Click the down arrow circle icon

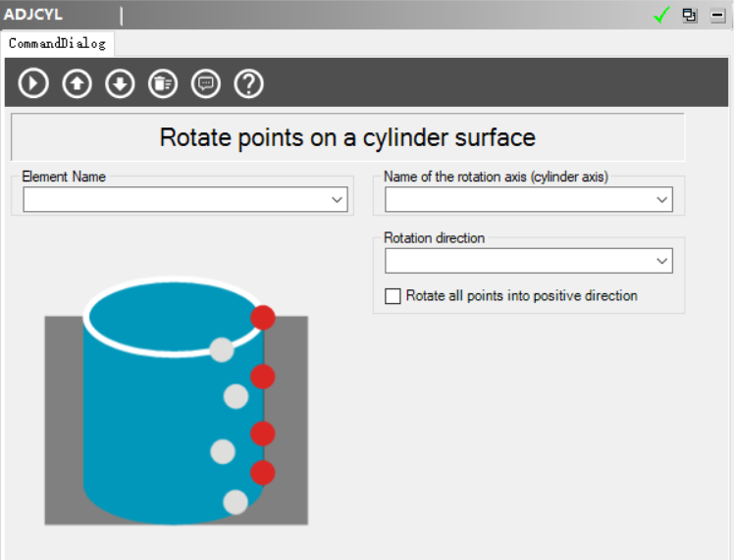point(120,83)
